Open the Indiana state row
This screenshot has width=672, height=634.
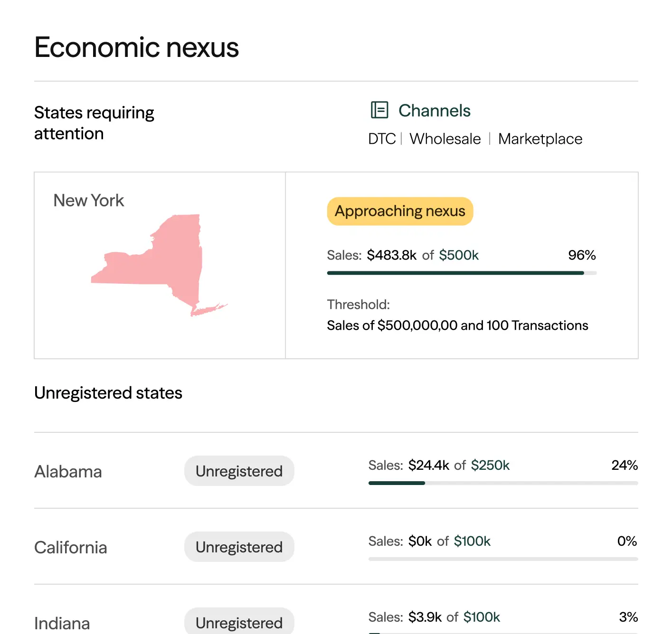[62, 623]
